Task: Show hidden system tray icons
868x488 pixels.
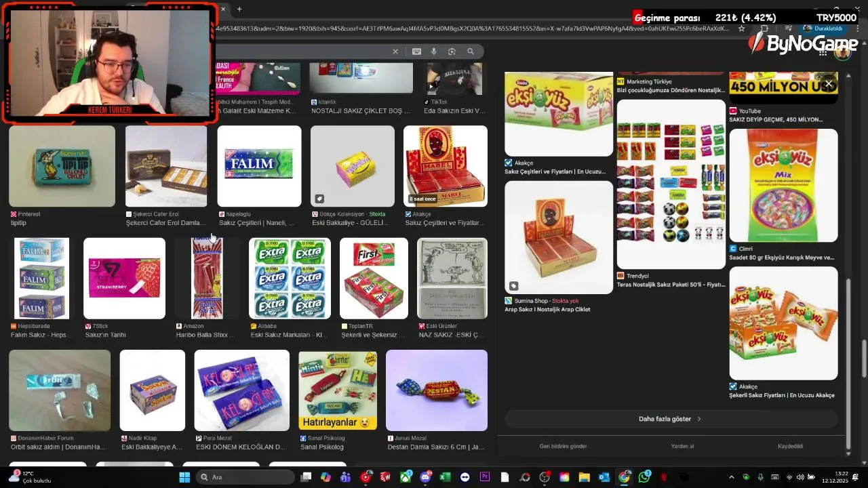Action: tap(731, 477)
